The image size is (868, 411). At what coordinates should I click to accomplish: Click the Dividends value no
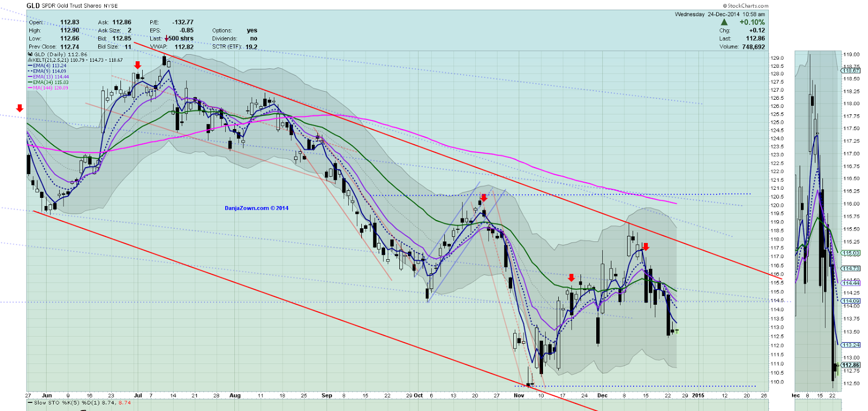tap(253, 38)
